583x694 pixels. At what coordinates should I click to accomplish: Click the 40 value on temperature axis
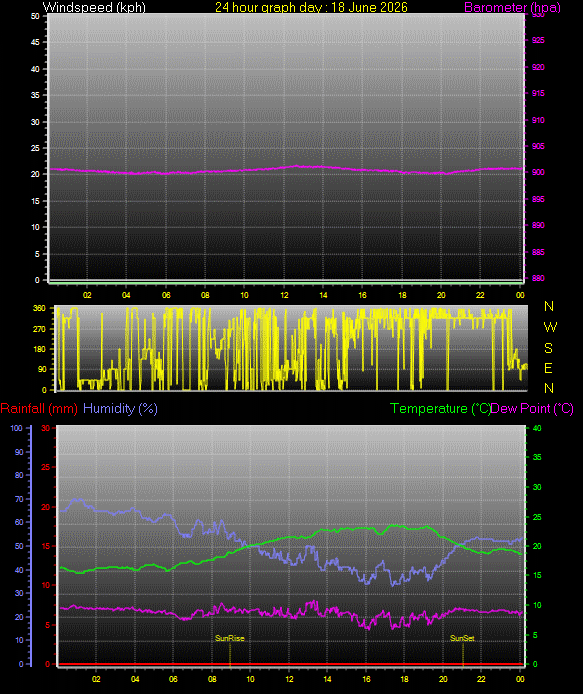pos(537,428)
